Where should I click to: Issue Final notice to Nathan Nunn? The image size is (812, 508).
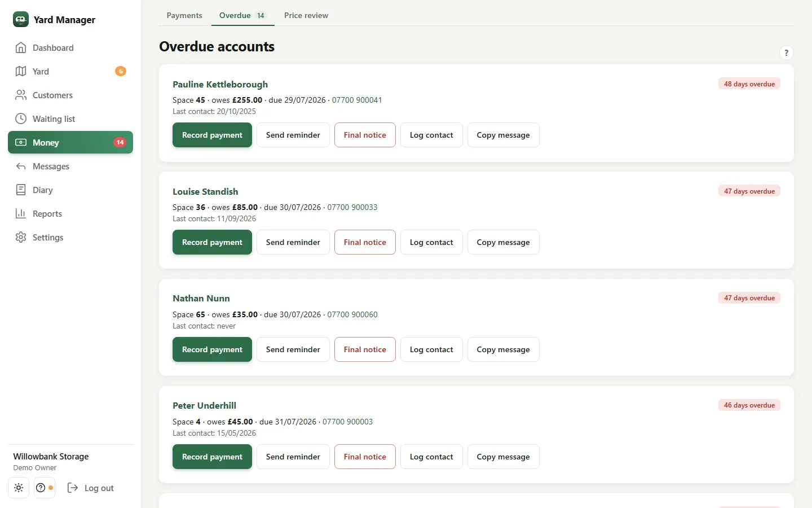pos(365,349)
